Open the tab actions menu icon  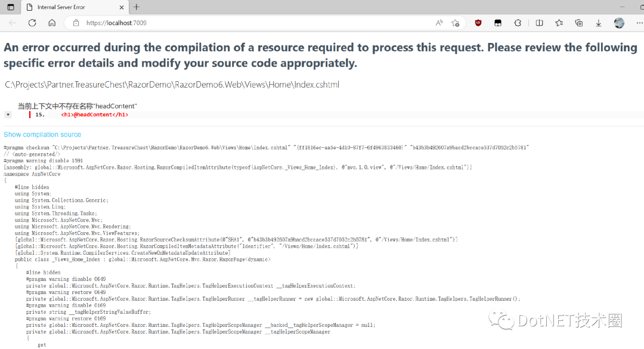click(11, 7)
